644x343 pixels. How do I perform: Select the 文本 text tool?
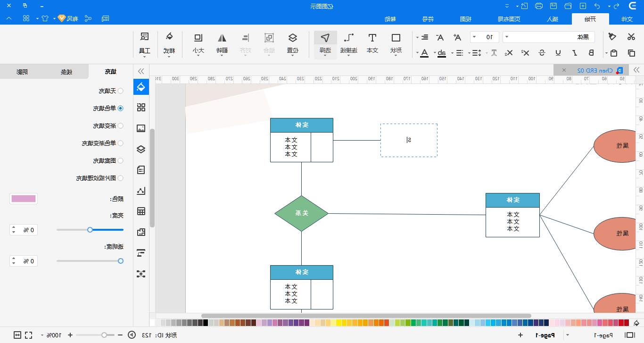click(372, 43)
